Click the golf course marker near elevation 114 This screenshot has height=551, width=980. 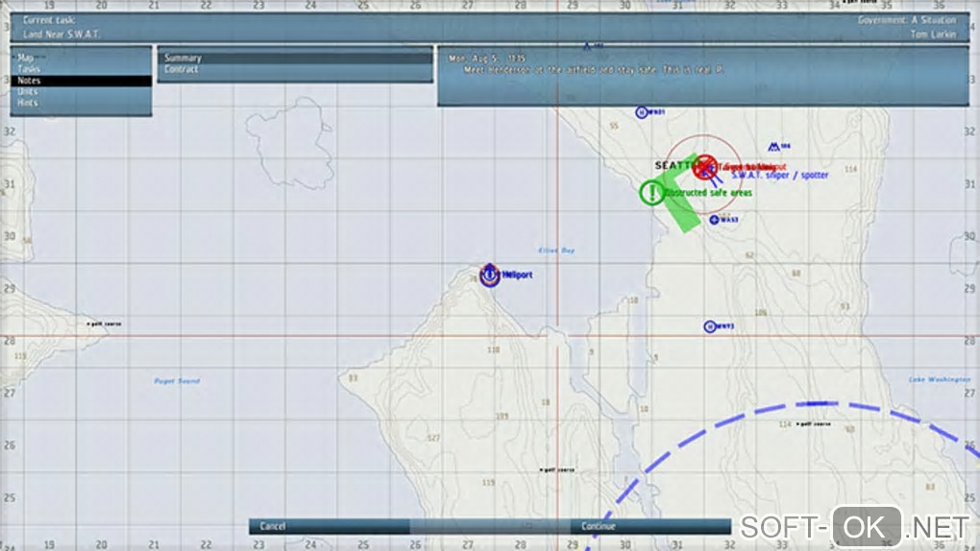click(814, 423)
